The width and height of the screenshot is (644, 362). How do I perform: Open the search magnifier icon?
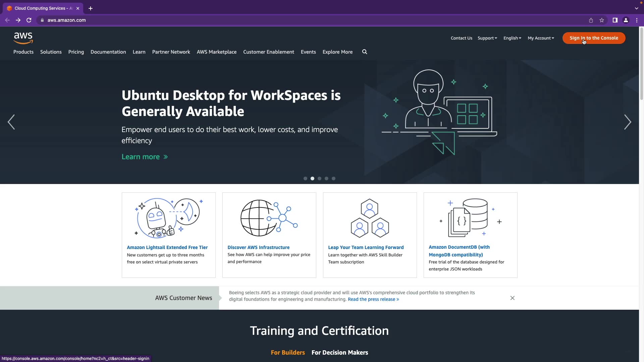coord(365,52)
